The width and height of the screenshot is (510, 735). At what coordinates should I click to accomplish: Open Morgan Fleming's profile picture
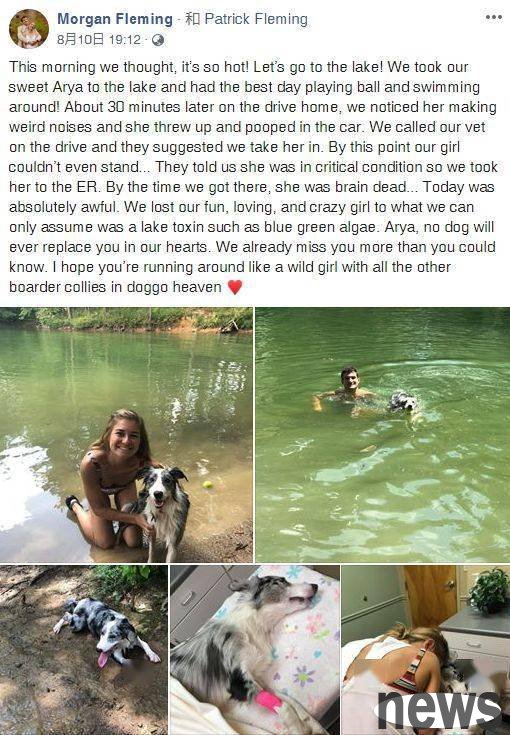click(x=29, y=29)
